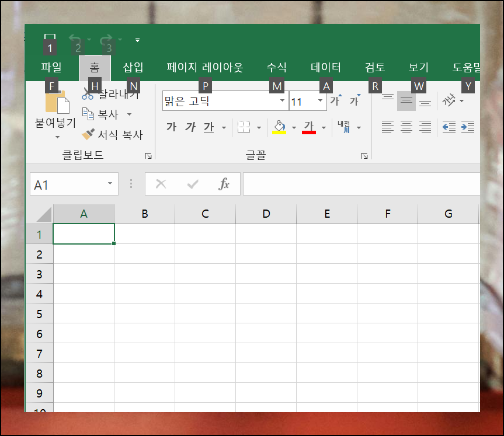Image resolution: width=504 pixels, height=436 pixels.
Task: Open the 페이지 레이아웃 tab
Action: click(x=205, y=67)
